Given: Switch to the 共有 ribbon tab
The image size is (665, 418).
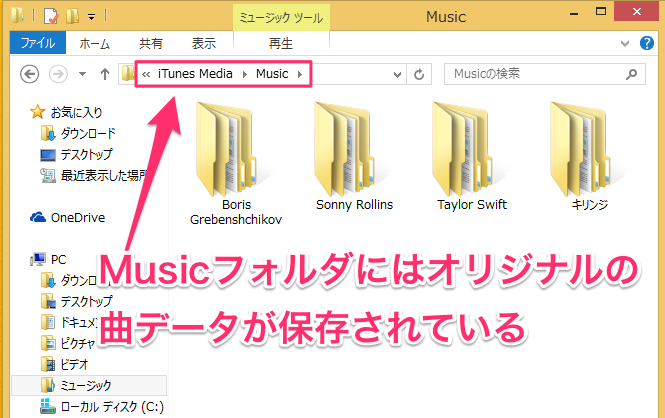Looking at the screenshot, I should [x=151, y=43].
